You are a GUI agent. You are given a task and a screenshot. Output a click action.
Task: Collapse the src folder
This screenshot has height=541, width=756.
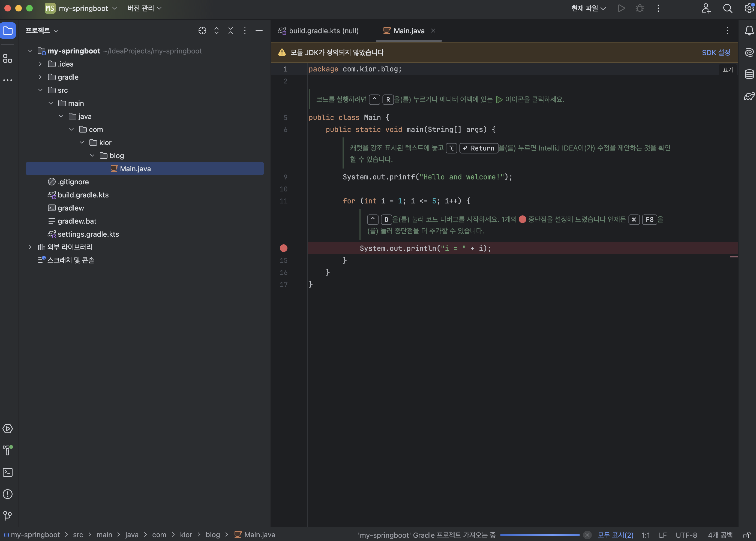point(40,90)
